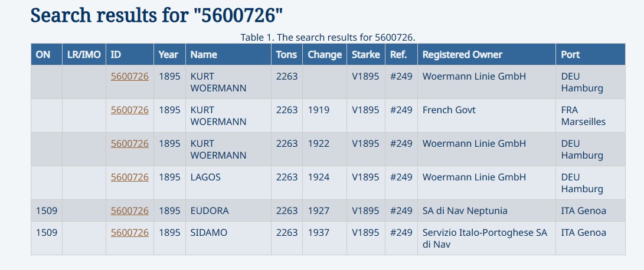Image resolution: width=644 pixels, height=270 pixels.
Task: Open the ID link in the 1922 change row
Action: point(130,143)
